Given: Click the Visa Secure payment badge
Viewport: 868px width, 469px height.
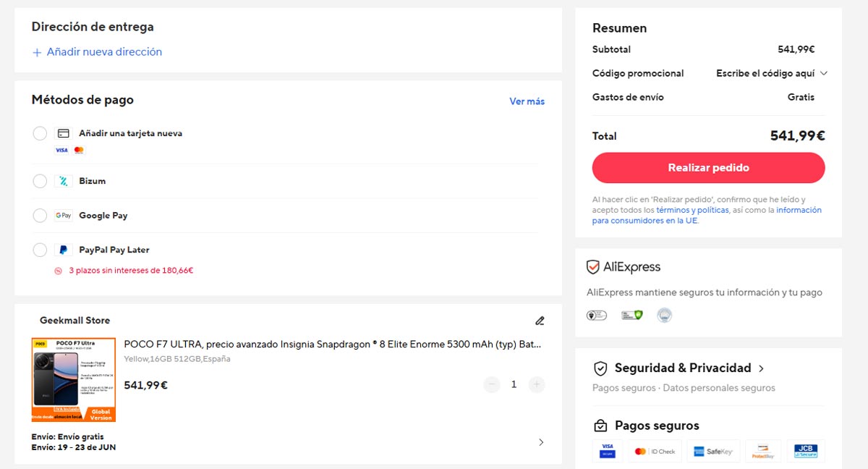Looking at the screenshot, I should tap(607, 451).
